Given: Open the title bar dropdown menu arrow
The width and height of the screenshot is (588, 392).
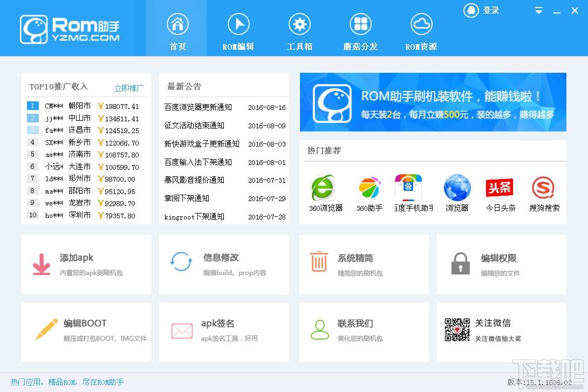Looking at the screenshot, I should click(538, 11).
